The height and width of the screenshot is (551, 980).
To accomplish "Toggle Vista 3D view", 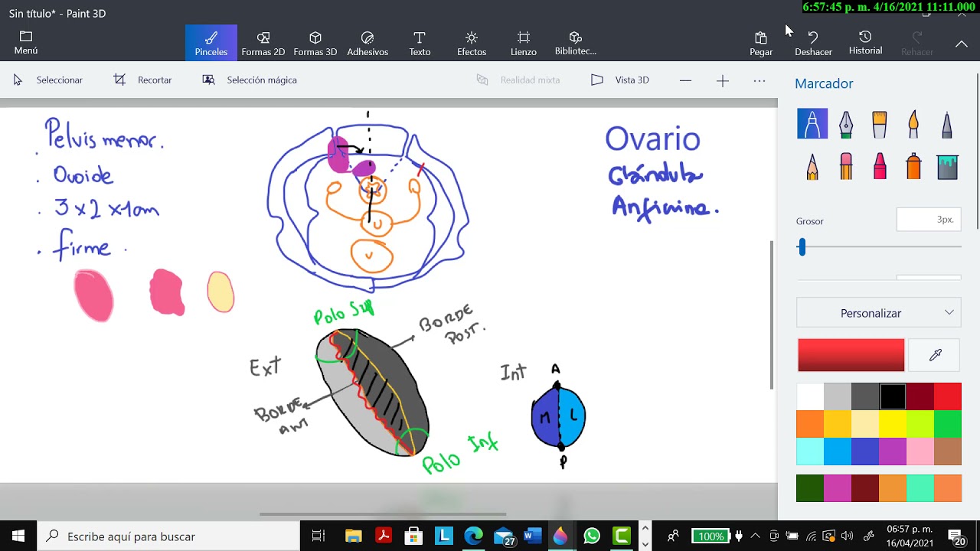I will [x=620, y=80].
